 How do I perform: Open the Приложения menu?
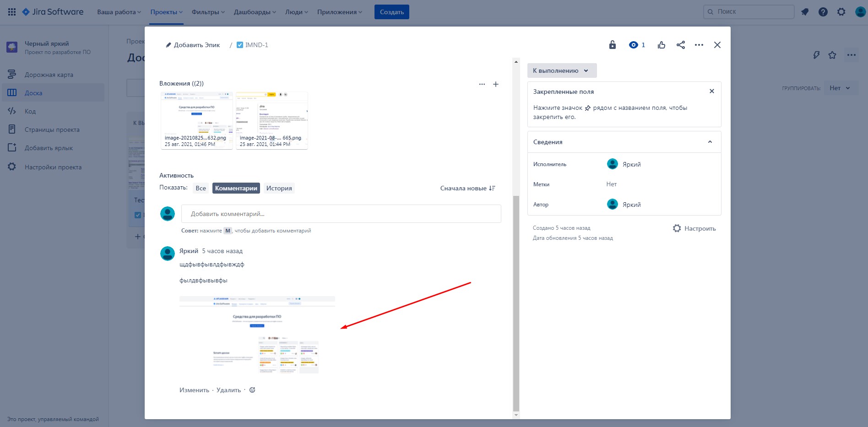340,12
